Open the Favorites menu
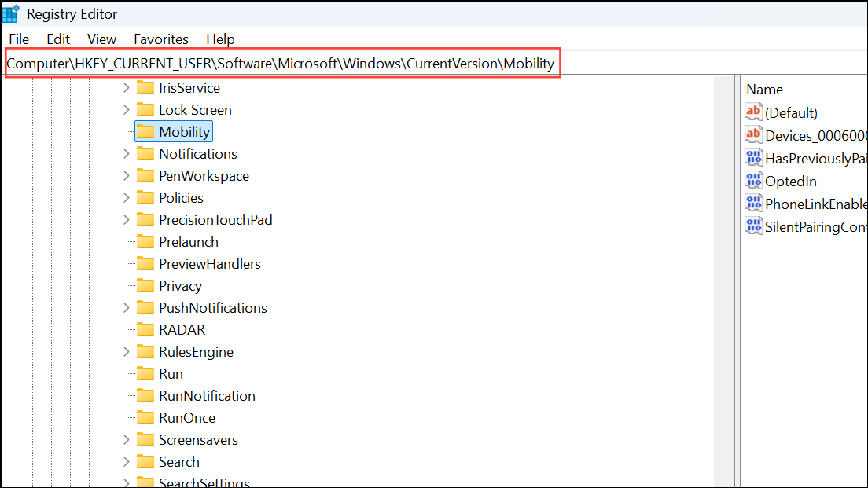Viewport: 868px width, 488px height. pyautogui.click(x=161, y=39)
